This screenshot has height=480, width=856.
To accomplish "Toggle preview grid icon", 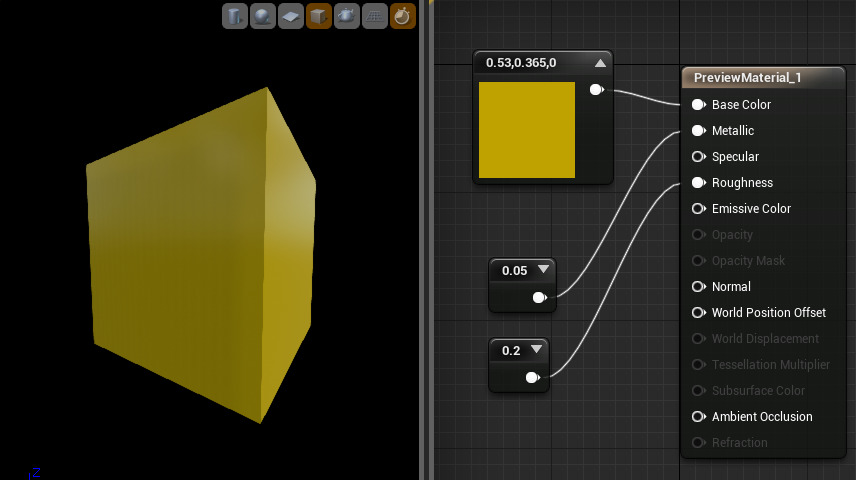I will (374, 16).
